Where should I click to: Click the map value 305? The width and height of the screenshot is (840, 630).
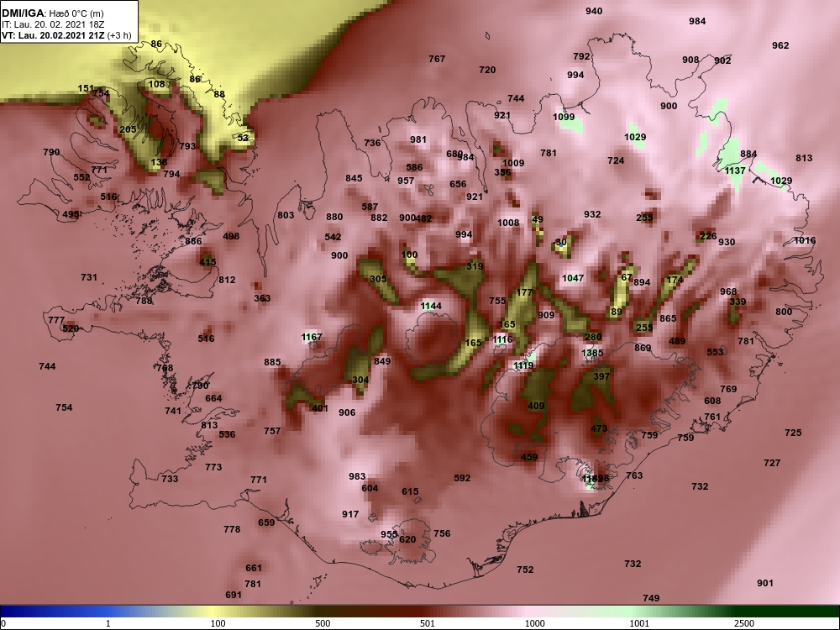378,279
